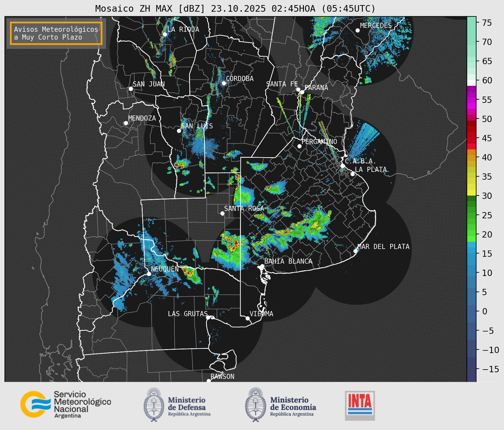Screen dimensions: 504x430
Task: Click the PERGAMINO city label
Action: [x=319, y=141]
